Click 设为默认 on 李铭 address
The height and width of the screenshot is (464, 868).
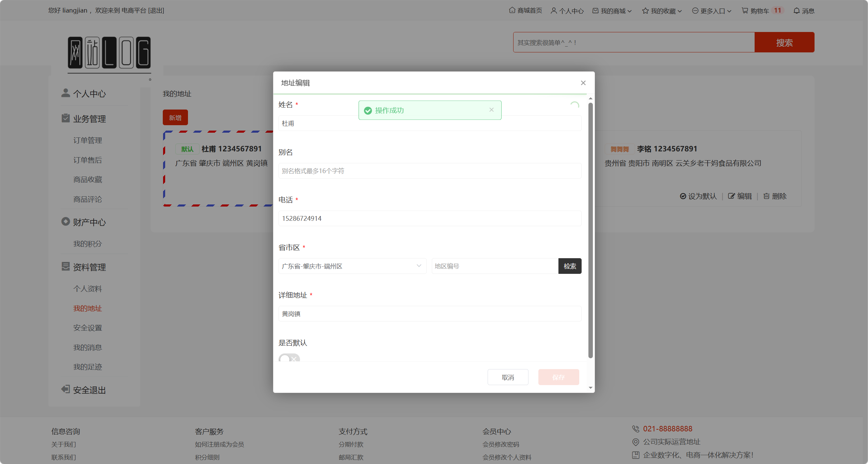(698, 196)
